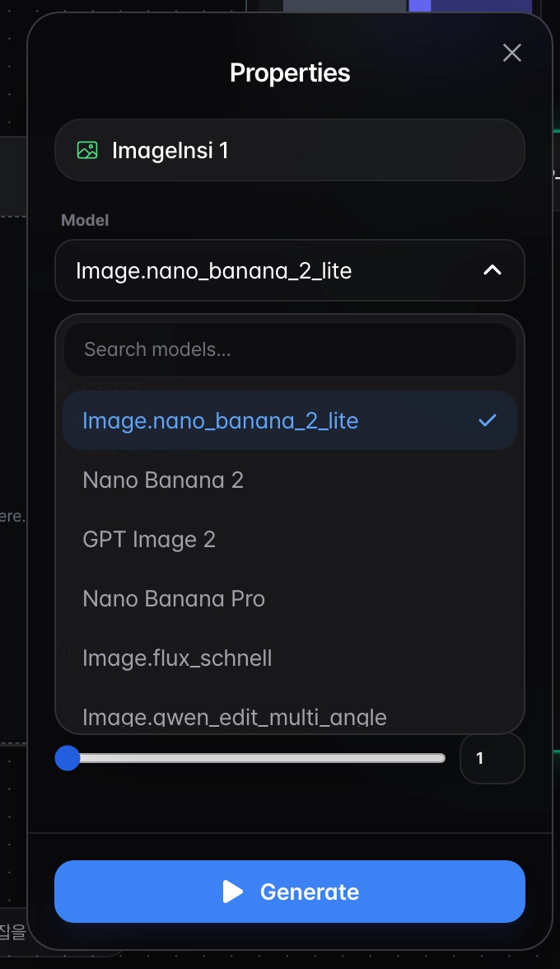Image resolution: width=560 pixels, height=969 pixels.
Task: Click the numeric box showing 1
Action: (492, 758)
